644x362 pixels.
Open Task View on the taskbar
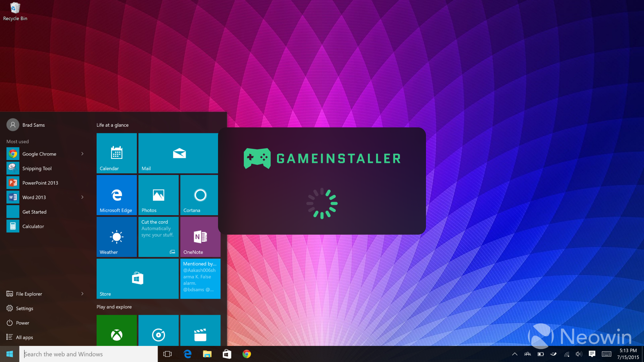click(x=167, y=354)
